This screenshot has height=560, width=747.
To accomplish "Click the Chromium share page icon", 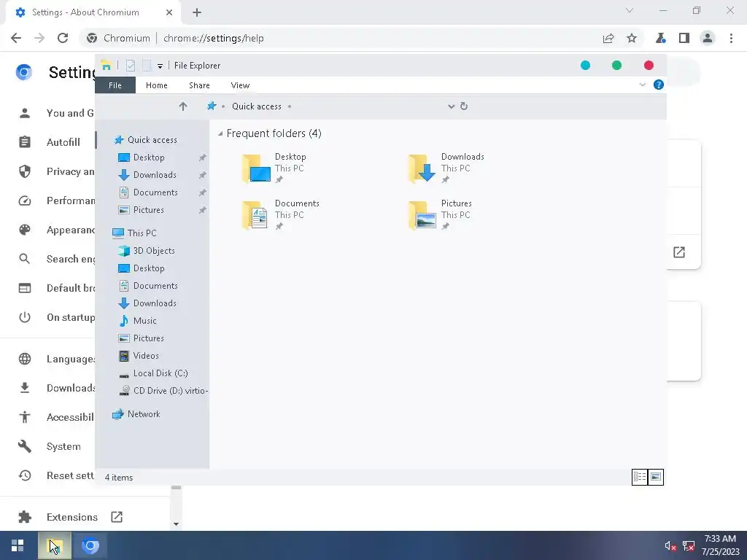I will coord(608,38).
